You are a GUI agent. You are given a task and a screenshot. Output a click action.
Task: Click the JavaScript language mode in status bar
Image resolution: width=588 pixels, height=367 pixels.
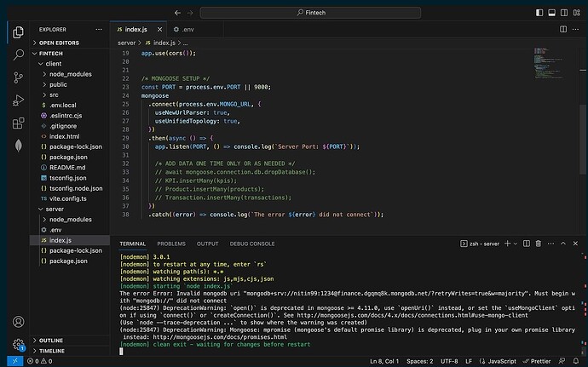pyautogui.click(x=504, y=361)
